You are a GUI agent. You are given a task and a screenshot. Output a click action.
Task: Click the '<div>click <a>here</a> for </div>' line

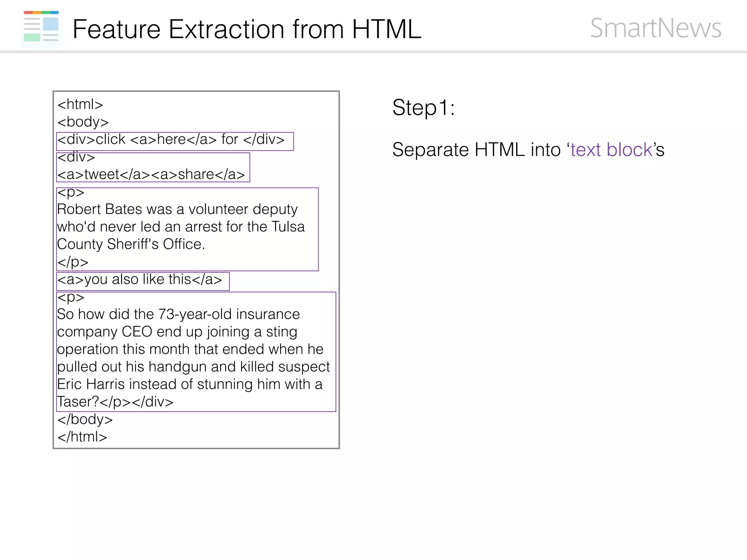coord(171,139)
